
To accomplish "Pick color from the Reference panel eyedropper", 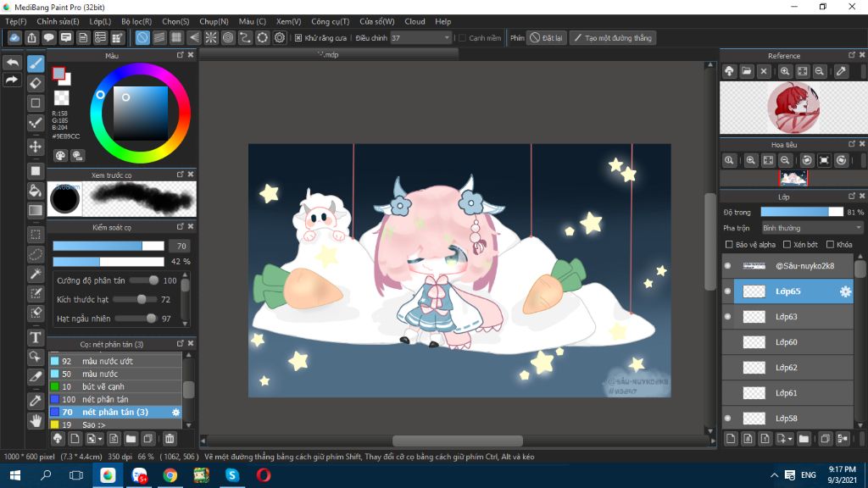I will pyautogui.click(x=842, y=71).
